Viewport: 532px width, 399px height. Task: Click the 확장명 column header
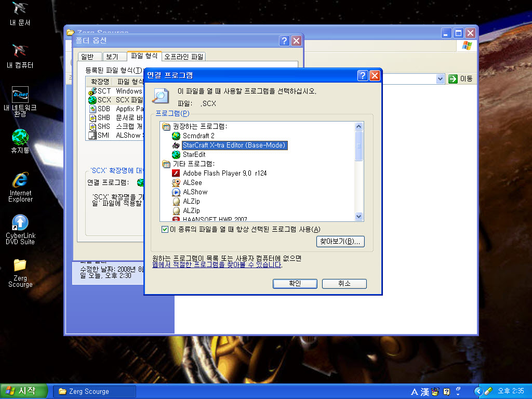coord(99,82)
